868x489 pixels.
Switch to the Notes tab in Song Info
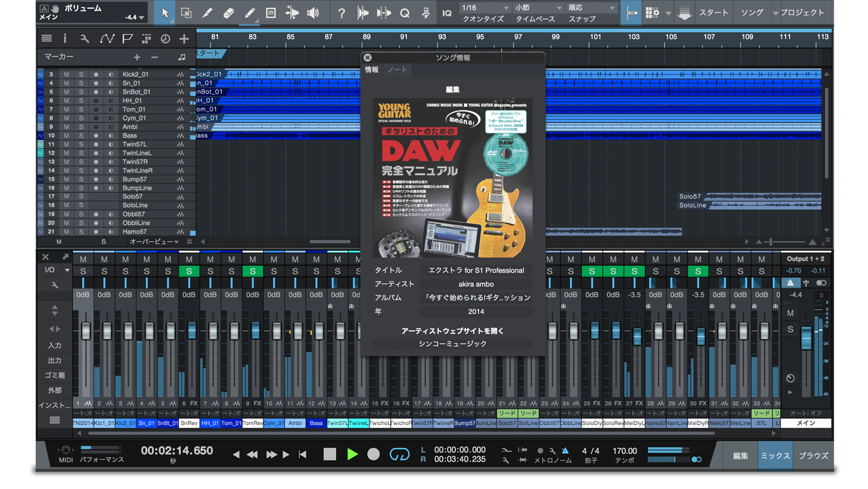click(397, 70)
